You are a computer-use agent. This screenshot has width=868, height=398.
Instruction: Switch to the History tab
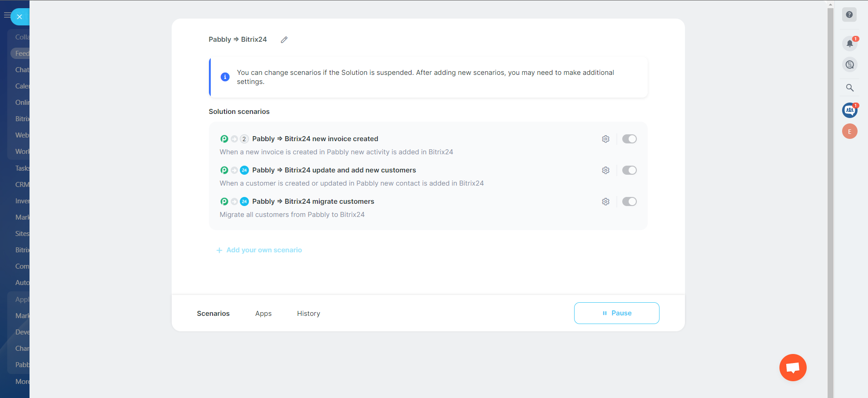coord(308,314)
